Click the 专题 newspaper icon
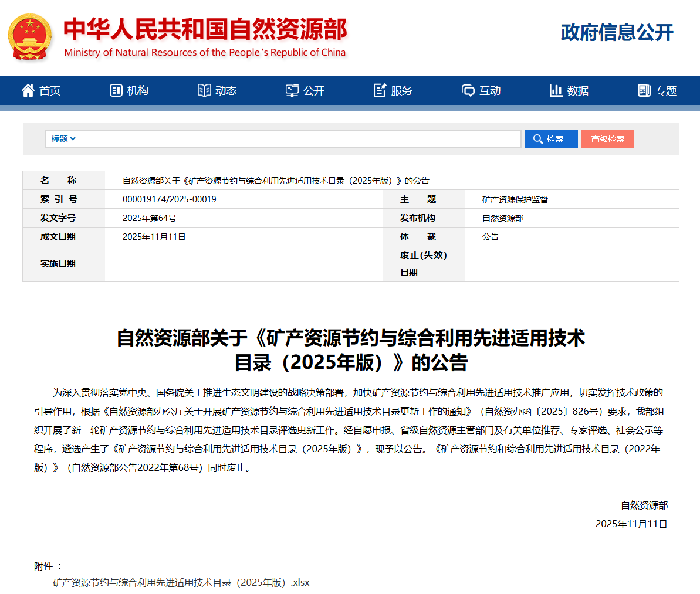The image size is (700, 594). (x=644, y=90)
